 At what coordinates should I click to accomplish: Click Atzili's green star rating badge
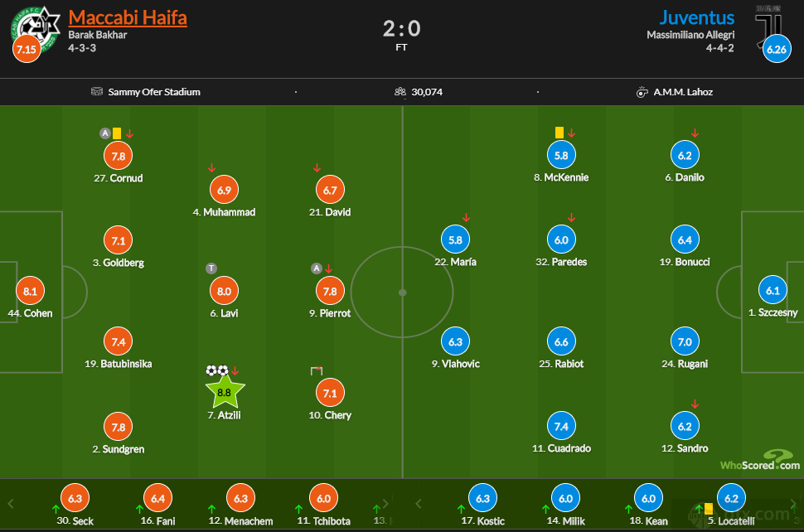pos(225,392)
